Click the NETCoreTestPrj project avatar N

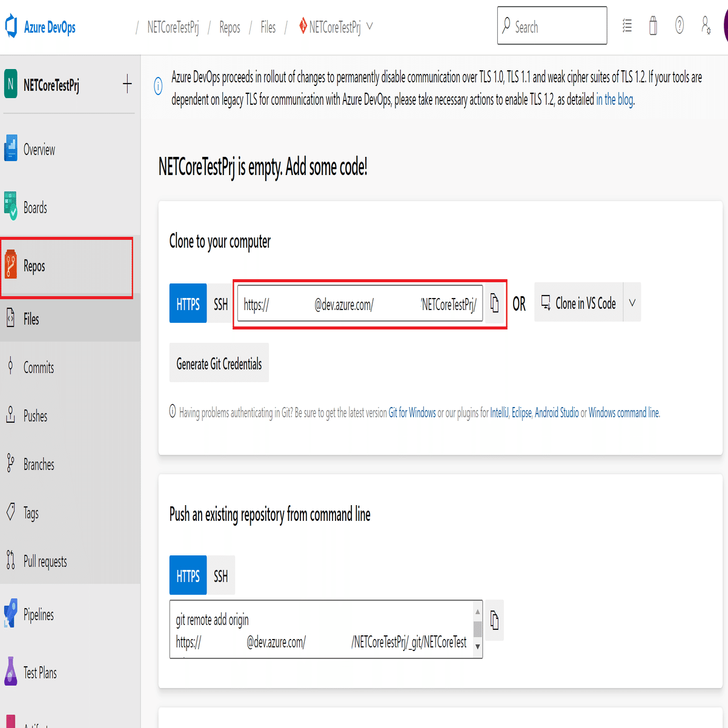coord(10,84)
